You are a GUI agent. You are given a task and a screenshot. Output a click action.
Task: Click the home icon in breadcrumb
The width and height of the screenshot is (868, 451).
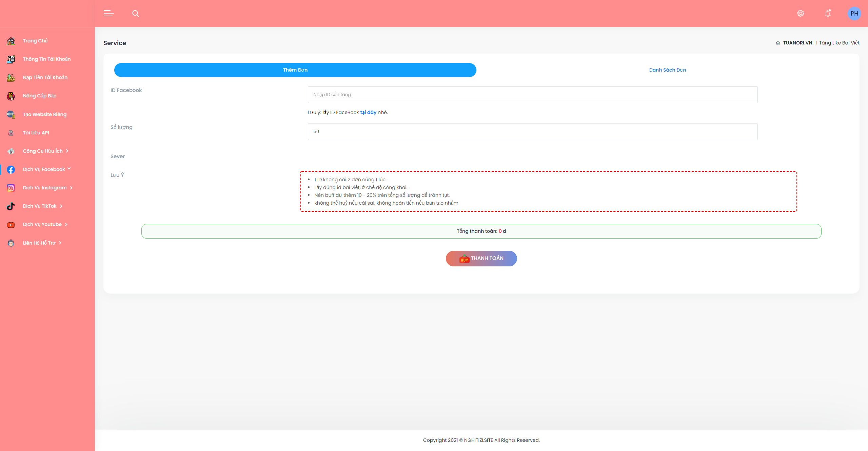[778, 43]
